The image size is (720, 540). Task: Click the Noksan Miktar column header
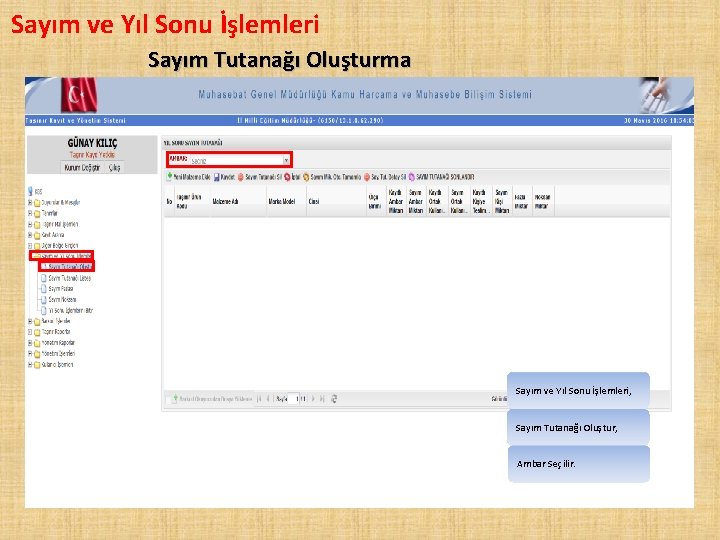[542, 202]
